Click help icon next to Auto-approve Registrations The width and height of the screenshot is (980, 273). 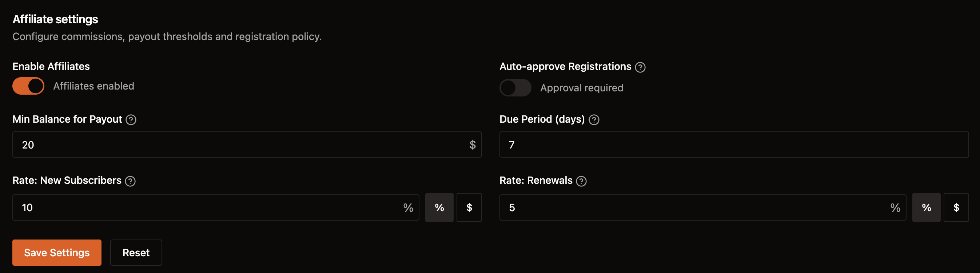(640, 67)
